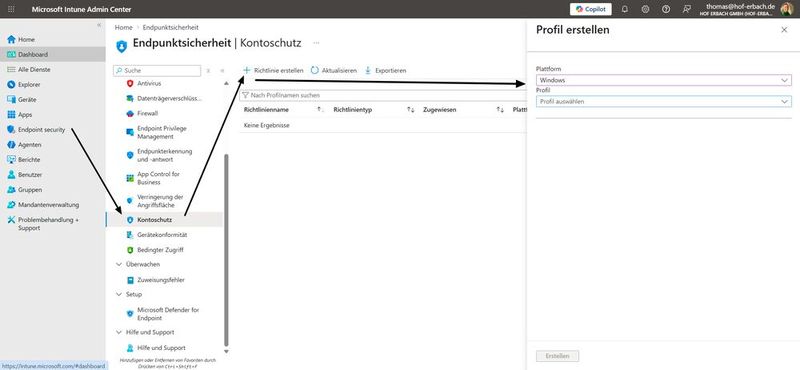Collapse the Setup section
800x370 pixels.
(119, 294)
